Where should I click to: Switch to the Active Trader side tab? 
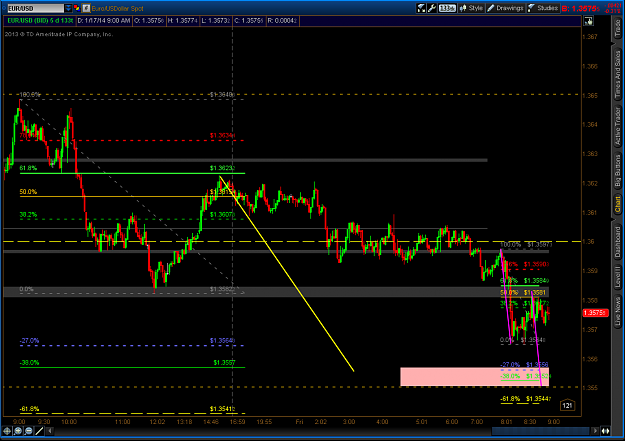coord(617,126)
